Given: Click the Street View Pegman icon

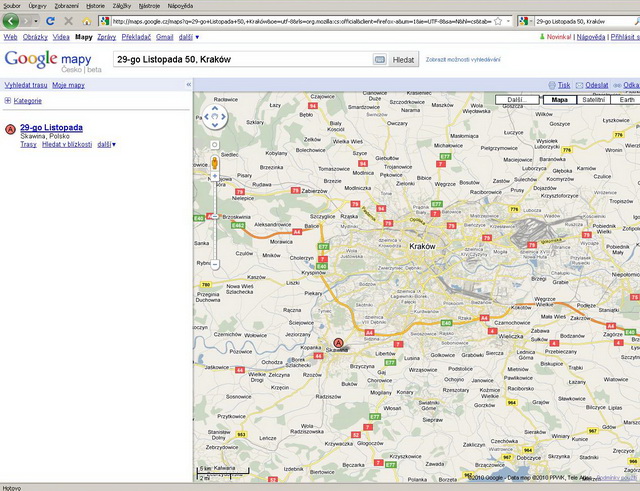Looking at the screenshot, I should click(x=215, y=162).
